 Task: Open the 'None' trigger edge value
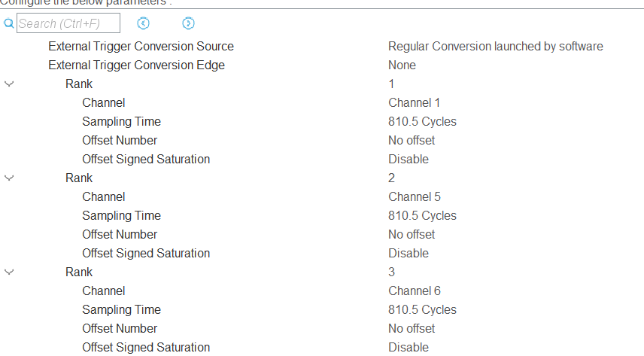click(x=402, y=65)
